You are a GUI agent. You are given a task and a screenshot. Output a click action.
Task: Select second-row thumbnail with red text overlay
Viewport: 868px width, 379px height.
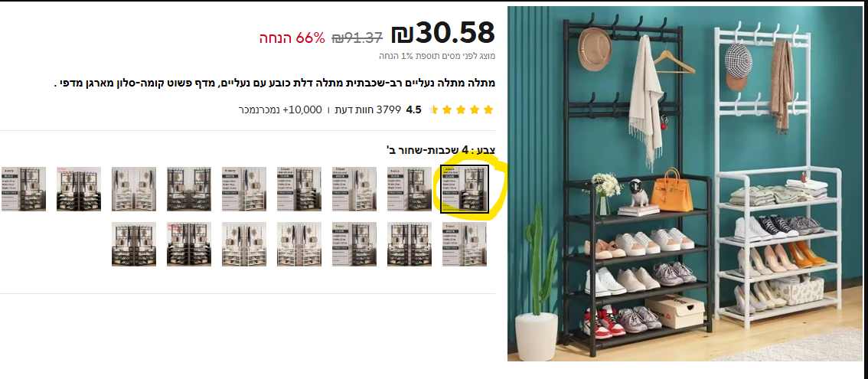[189, 244]
